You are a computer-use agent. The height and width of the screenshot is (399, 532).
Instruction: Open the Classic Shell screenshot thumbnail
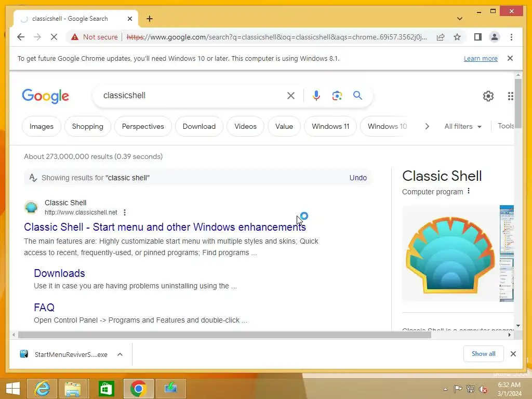[x=507, y=254]
